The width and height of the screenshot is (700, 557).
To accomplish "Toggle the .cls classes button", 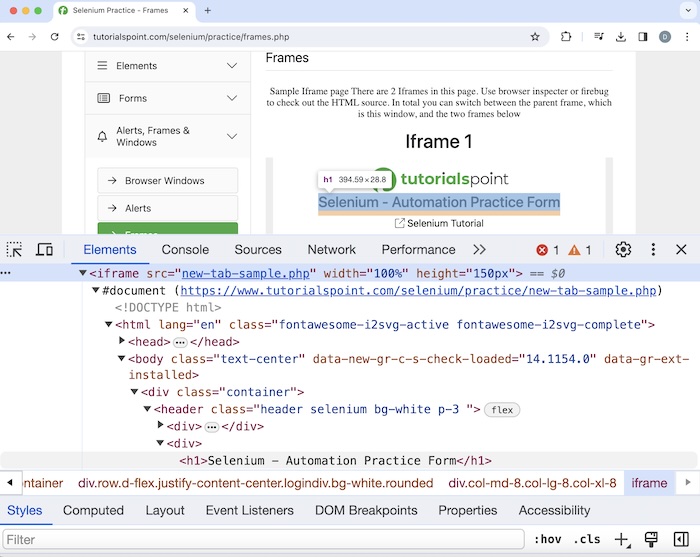I will (x=587, y=540).
